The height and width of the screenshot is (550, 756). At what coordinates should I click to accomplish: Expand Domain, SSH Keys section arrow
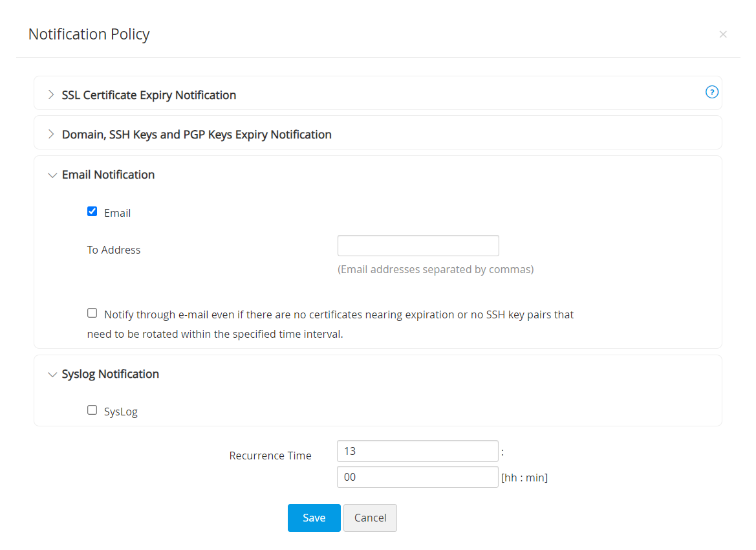point(52,135)
